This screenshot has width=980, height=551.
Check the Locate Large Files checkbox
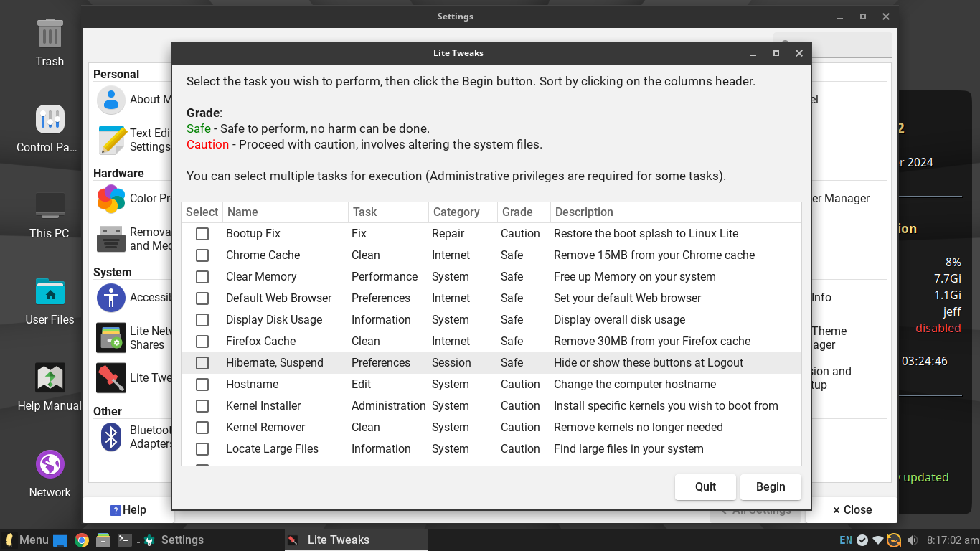pyautogui.click(x=202, y=449)
